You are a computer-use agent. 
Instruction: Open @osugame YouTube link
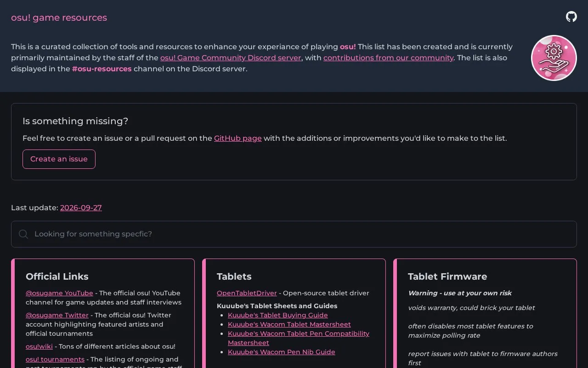pyautogui.click(x=59, y=293)
